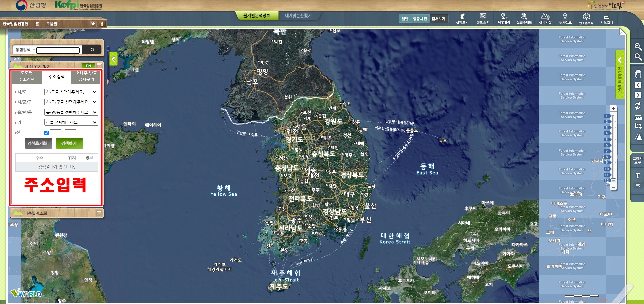Screen dimensions: 644x304
Task: Expand map with top-right corner arrow
Action: [x=621, y=32]
